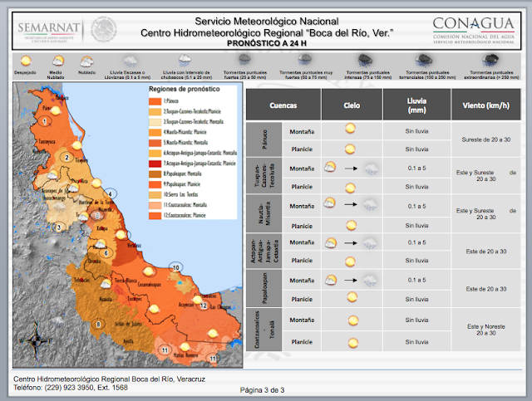This screenshot has height=401, width=532.
Task: Click the Nublado cloud icon
Action: pos(86,61)
